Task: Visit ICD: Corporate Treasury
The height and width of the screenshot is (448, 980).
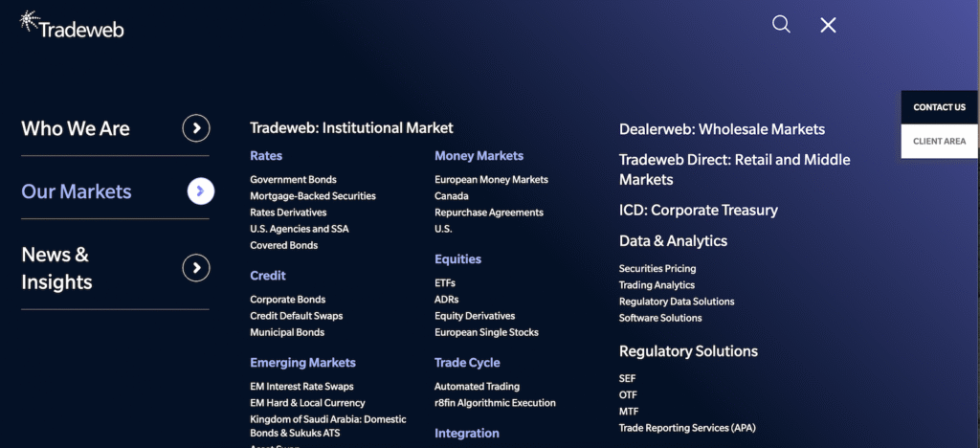Action: click(698, 210)
